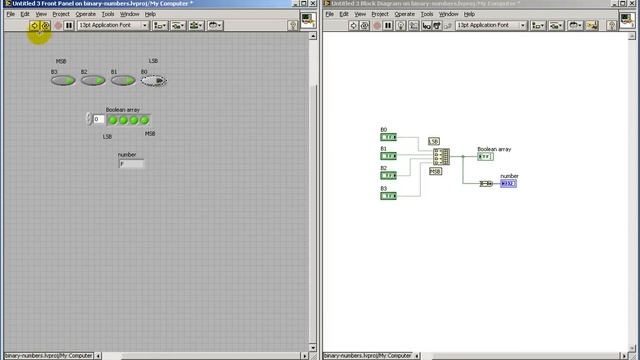
Task: Click Step Into debugging button
Action: pyautogui.click(x=426, y=25)
